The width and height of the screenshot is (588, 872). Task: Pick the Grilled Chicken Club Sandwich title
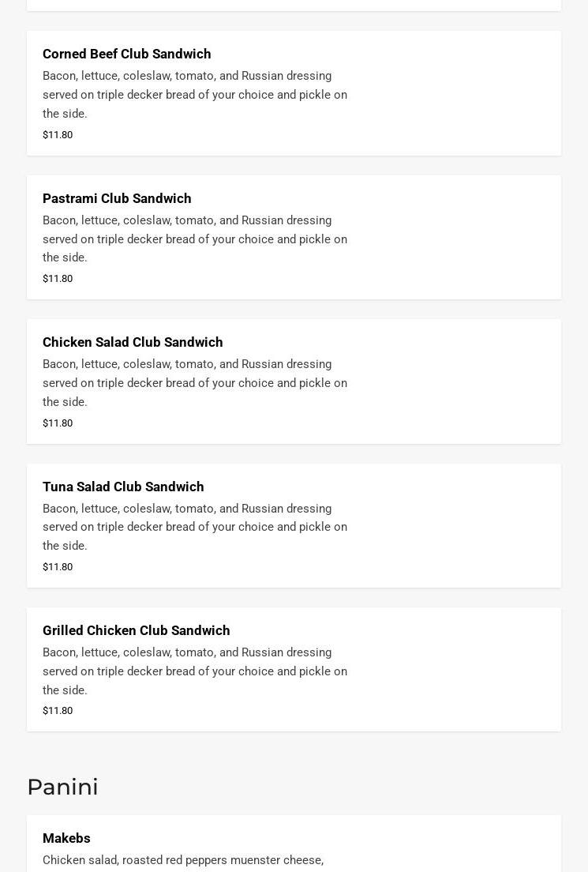pyautogui.click(x=137, y=630)
